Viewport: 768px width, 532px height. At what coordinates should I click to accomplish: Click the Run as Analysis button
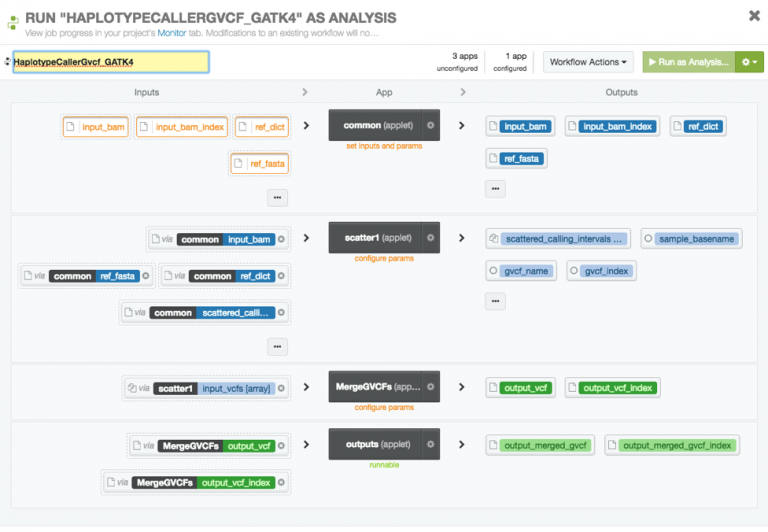(x=688, y=62)
